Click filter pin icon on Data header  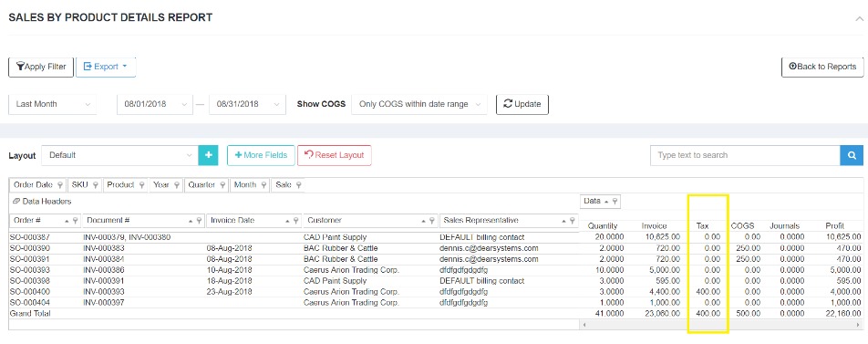(x=615, y=202)
